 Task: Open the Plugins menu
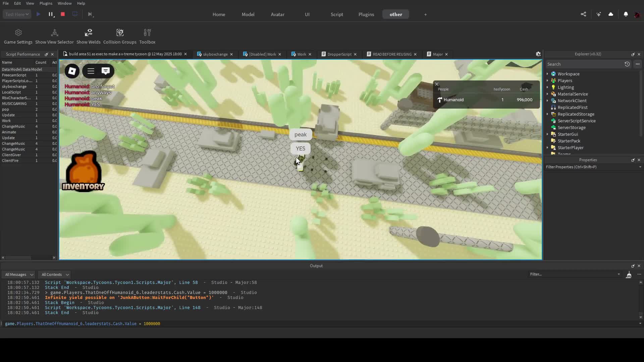(46, 3)
